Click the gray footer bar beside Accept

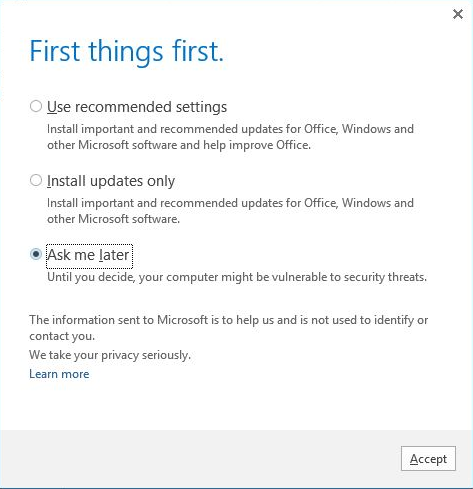[200, 459]
